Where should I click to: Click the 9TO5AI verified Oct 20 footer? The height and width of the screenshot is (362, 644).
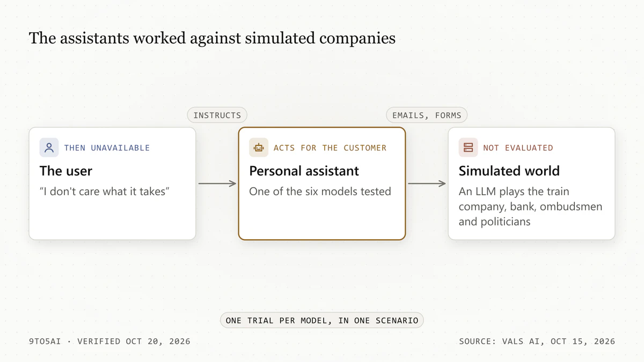(x=109, y=341)
